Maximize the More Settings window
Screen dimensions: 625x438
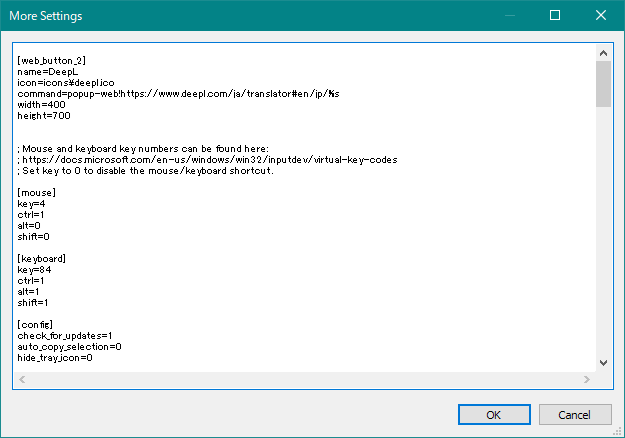pyautogui.click(x=555, y=15)
